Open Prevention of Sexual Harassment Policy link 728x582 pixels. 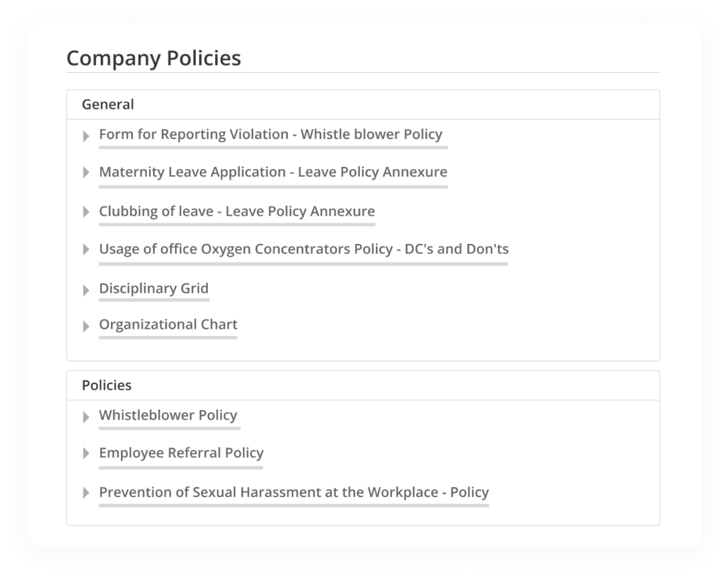pos(294,492)
